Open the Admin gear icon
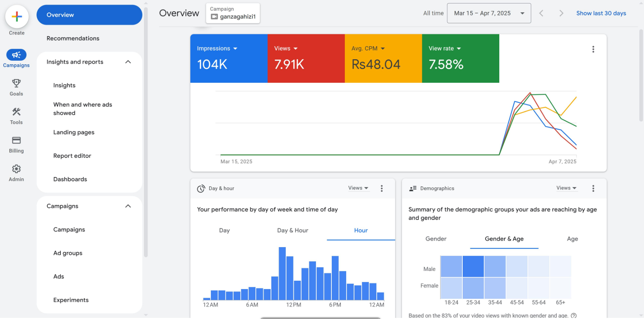The height and width of the screenshot is (319, 644). (16, 169)
